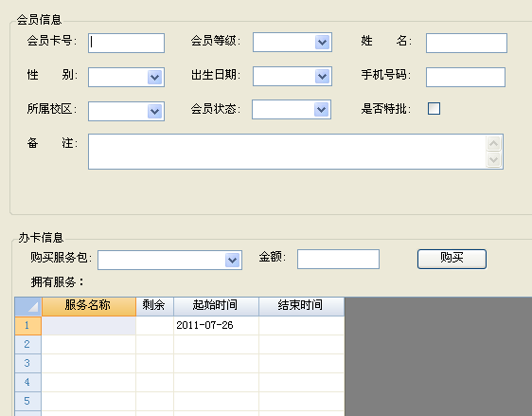This screenshot has width=532, height=416.
Task: Click the grid select-all corner cell
Action: point(28,307)
